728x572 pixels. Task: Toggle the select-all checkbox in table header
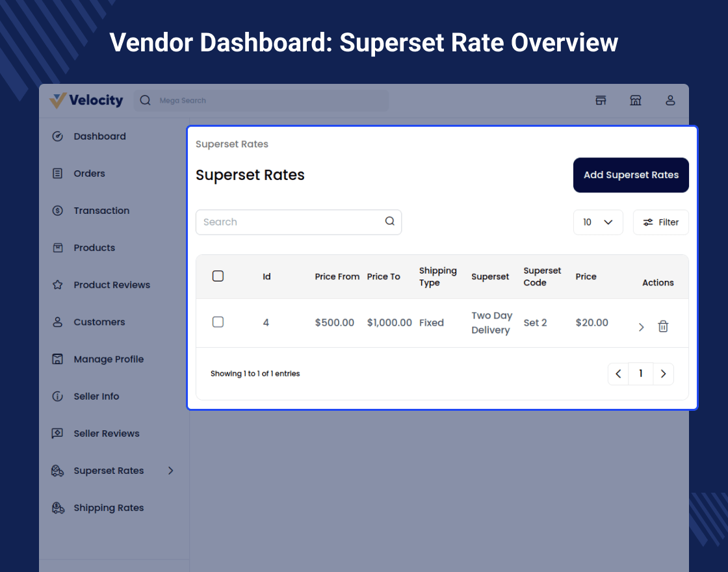218,276
